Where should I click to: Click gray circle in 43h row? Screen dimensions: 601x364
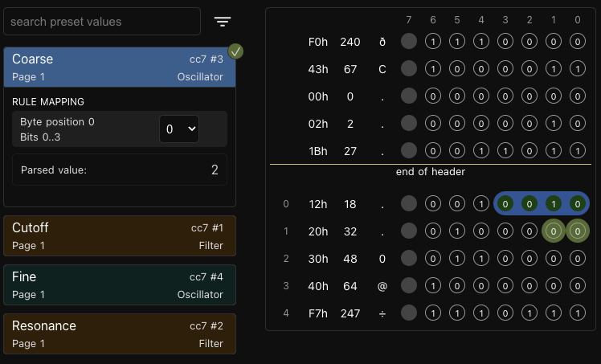click(409, 69)
